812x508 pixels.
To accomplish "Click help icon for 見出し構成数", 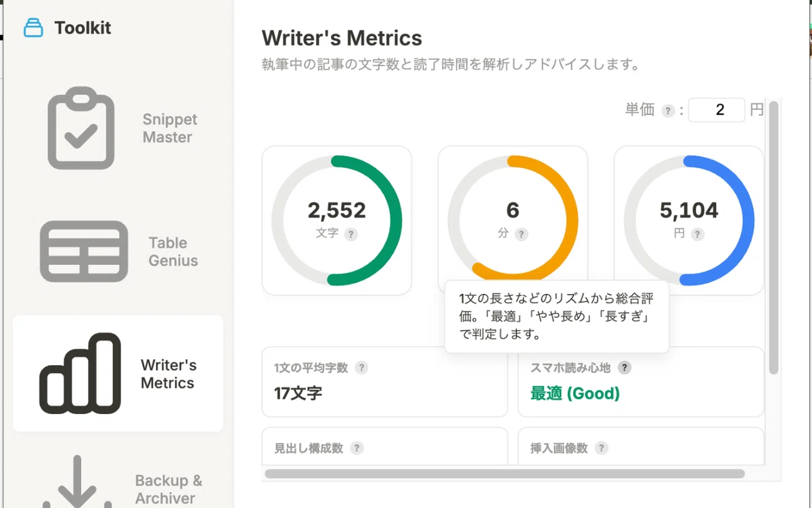I will point(357,448).
